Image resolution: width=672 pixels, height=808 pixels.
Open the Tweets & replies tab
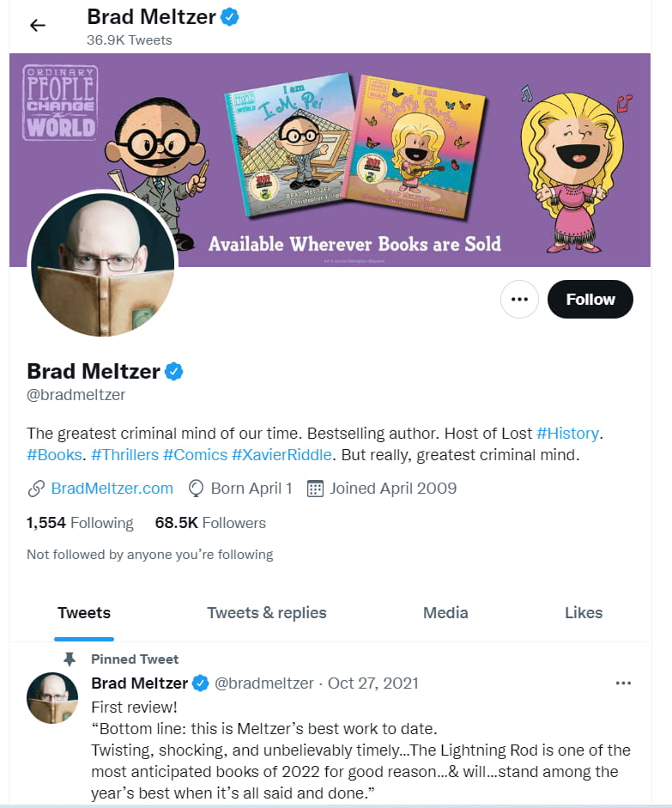(266, 613)
